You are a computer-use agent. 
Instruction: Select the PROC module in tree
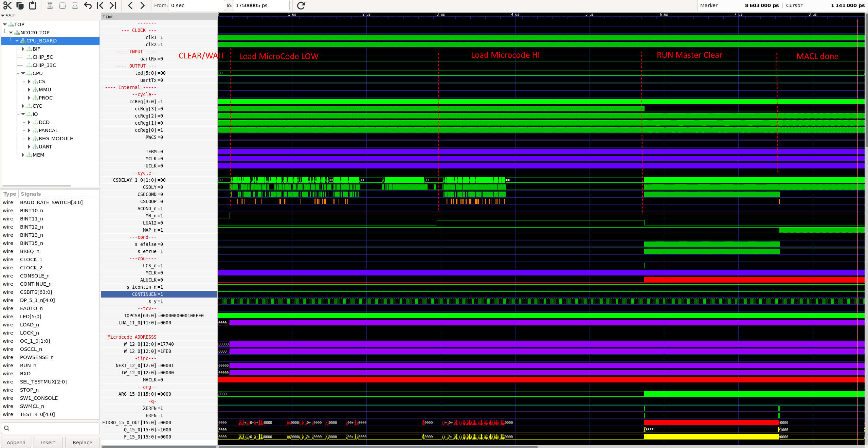pos(46,98)
